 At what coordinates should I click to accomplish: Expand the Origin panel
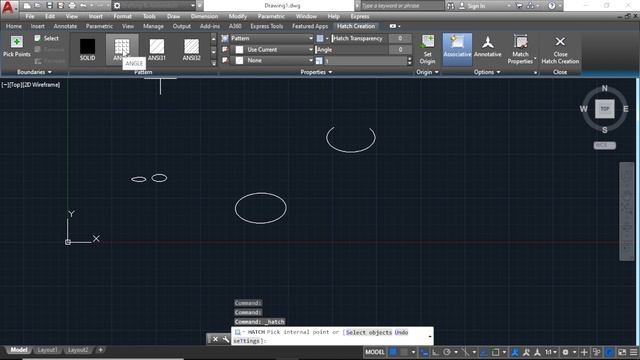click(x=427, y=72)
